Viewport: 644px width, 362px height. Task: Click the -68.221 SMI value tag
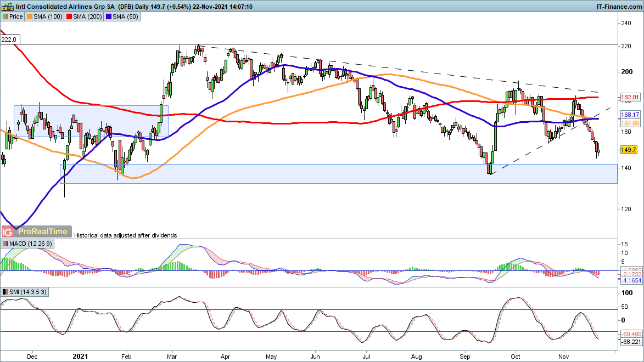631,342
